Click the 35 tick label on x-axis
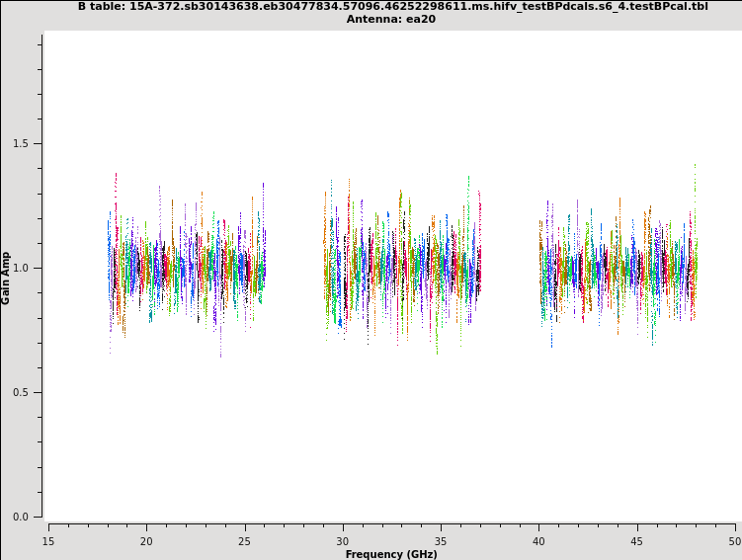Viewport: 742px width, 560px height. click(441, 541)
